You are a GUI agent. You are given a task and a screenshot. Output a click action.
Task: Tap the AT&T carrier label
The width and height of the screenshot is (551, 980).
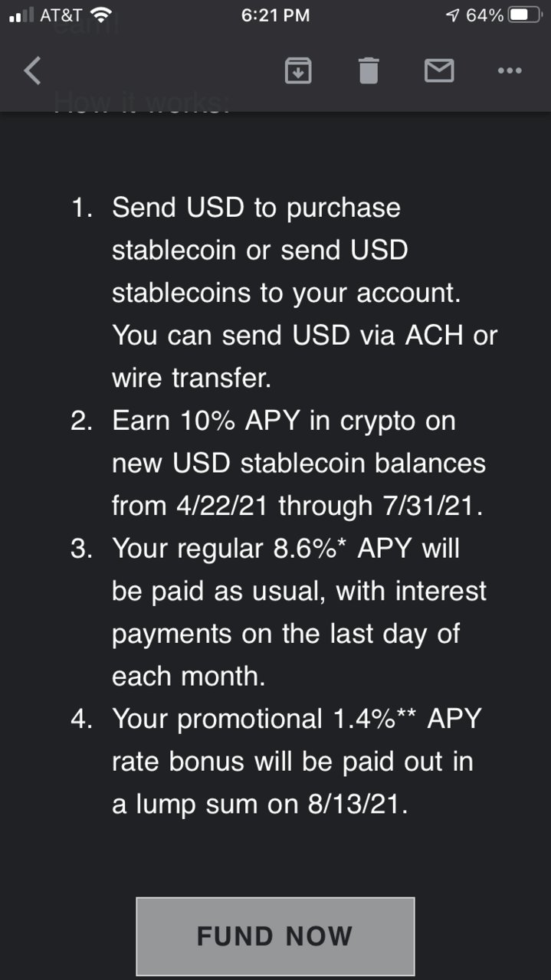61,15
